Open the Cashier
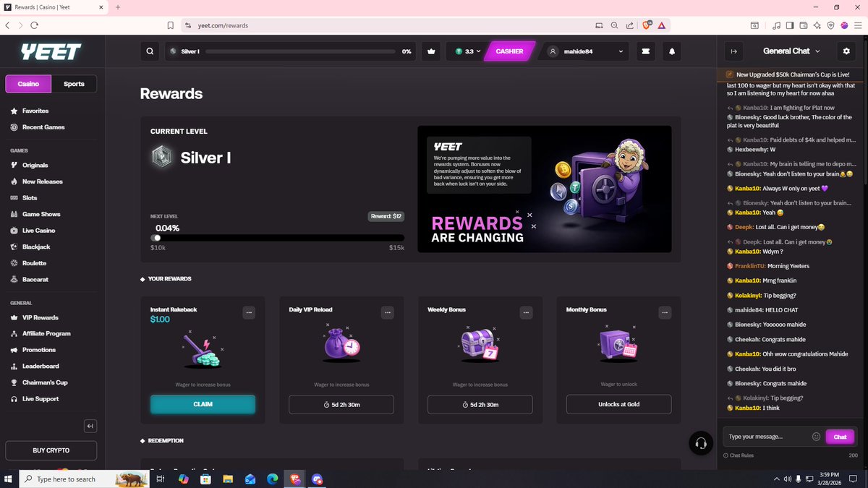 coord(510,51)
